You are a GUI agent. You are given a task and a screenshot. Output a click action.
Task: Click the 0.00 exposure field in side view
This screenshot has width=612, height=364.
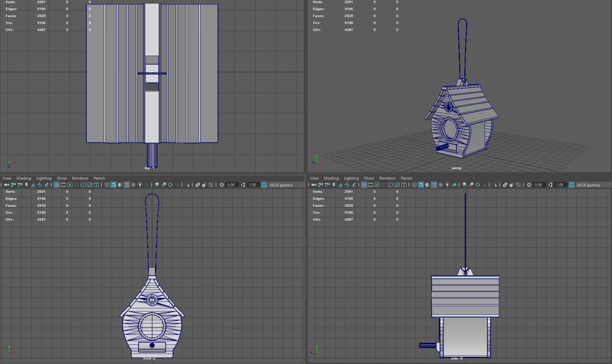pos(539,185)
